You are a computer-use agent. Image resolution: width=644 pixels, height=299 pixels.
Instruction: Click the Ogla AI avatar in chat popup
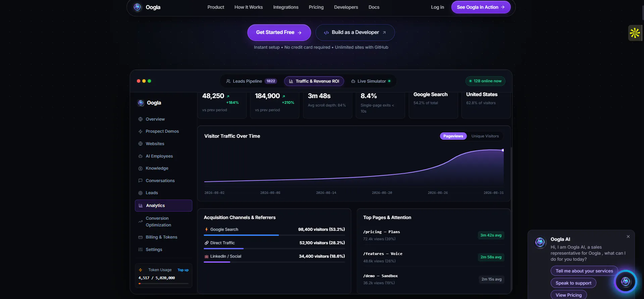pos(540,242)
